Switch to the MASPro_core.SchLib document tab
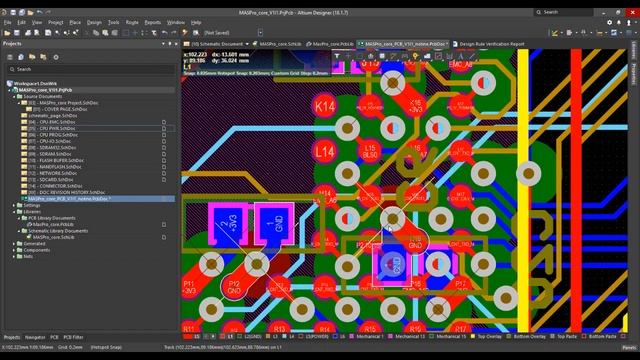This screenshot has height=360, width=640. click(x=277, y=44)
